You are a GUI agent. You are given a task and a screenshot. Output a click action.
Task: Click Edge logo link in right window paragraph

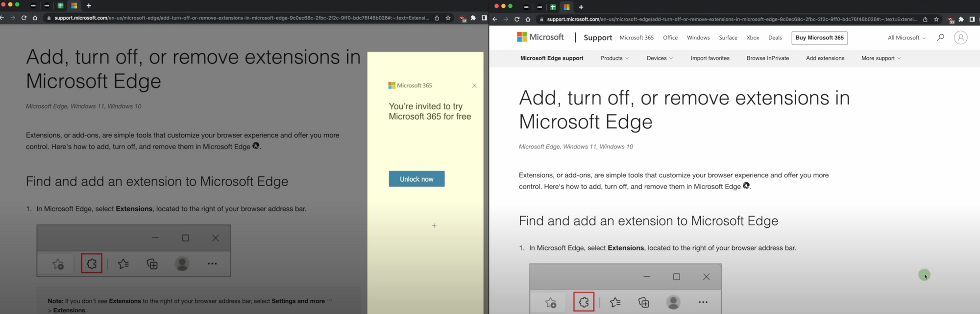pos(746,186)
